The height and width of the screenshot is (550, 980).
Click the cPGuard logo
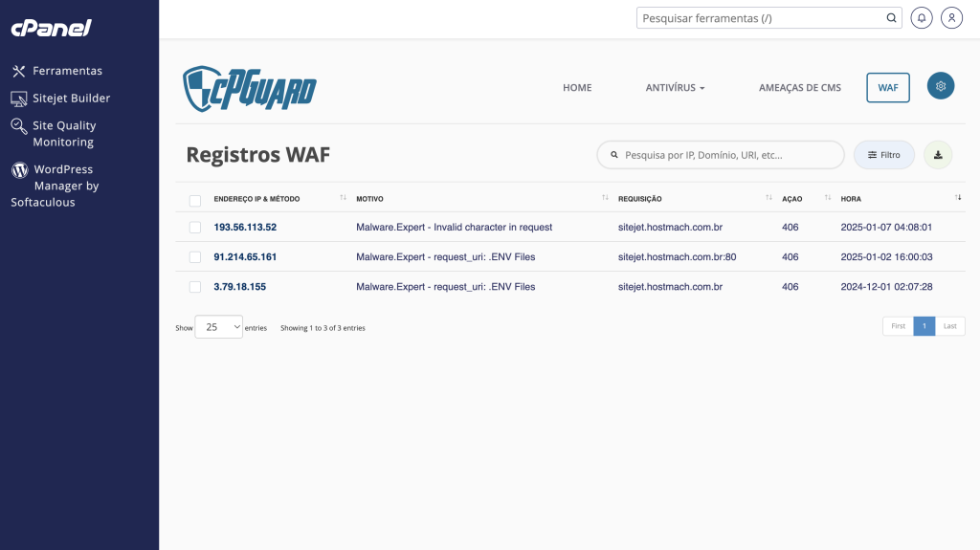(x=250, y=89)
